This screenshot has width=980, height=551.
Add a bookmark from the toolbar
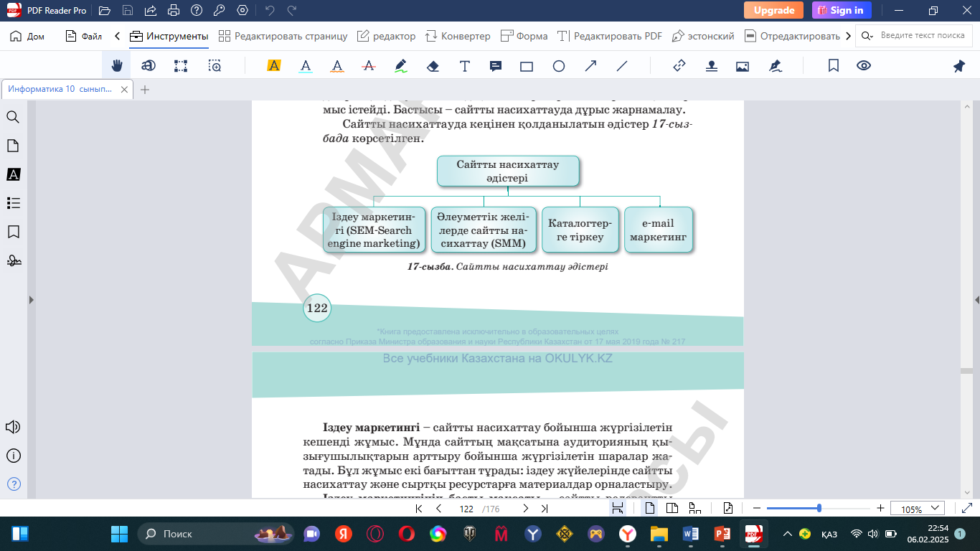pyautogui.click(x=834, y=66)
